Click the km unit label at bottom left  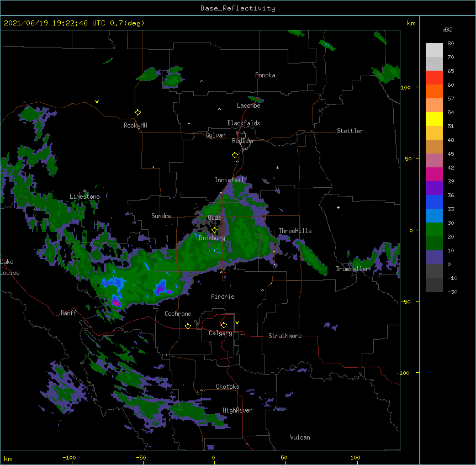(8, 458)
